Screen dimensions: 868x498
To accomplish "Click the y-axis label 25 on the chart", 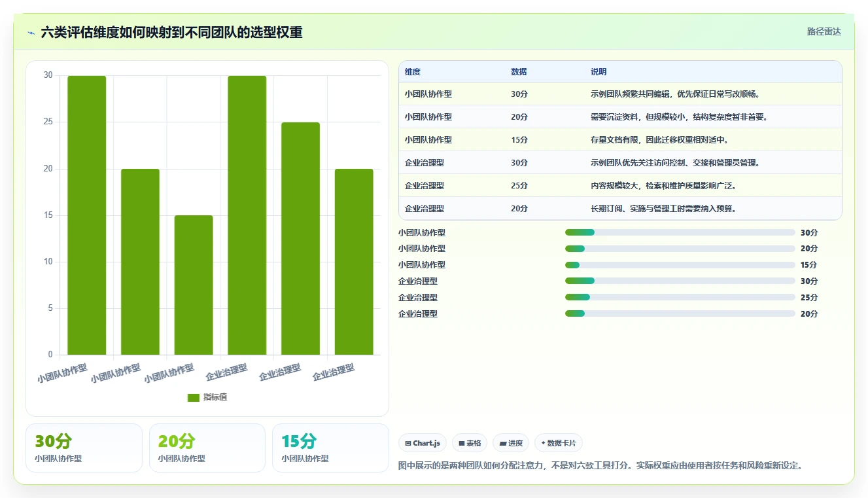I will coord(48,122).
